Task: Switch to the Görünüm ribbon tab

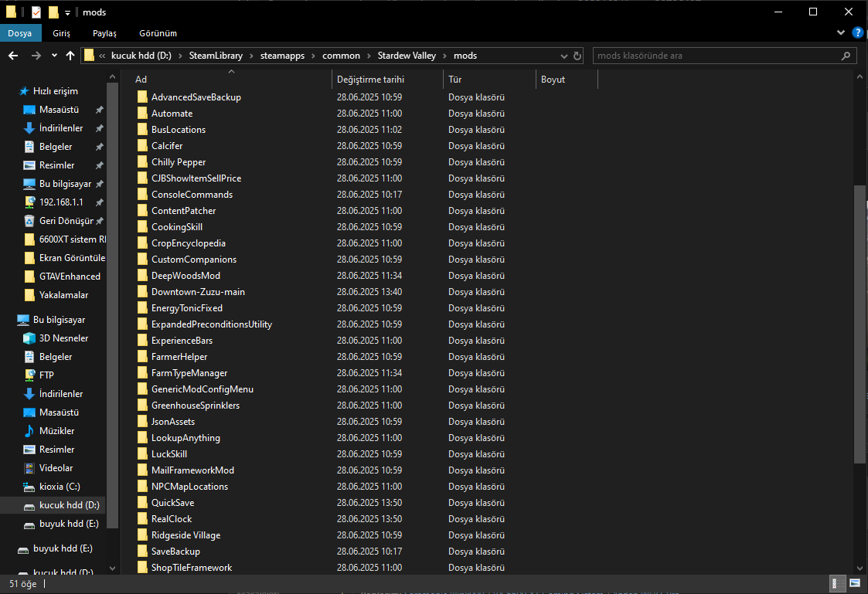Action: (158, 33)
